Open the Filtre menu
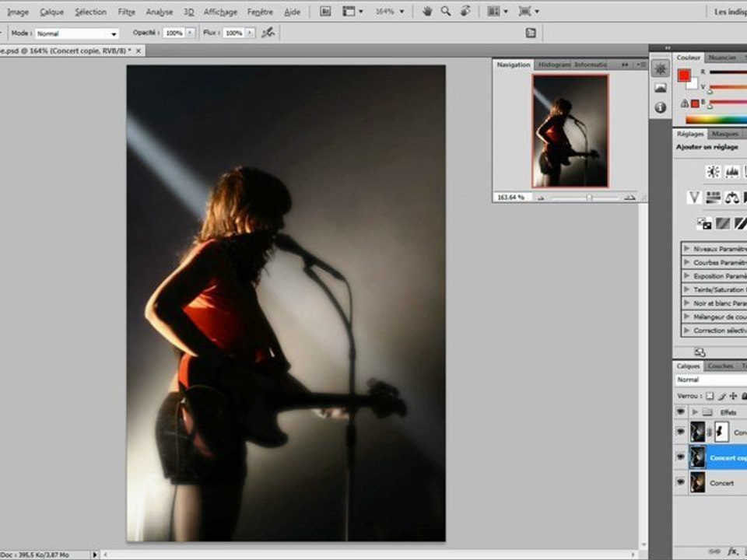This screenshot has height=560, width=747. point(127,12)
